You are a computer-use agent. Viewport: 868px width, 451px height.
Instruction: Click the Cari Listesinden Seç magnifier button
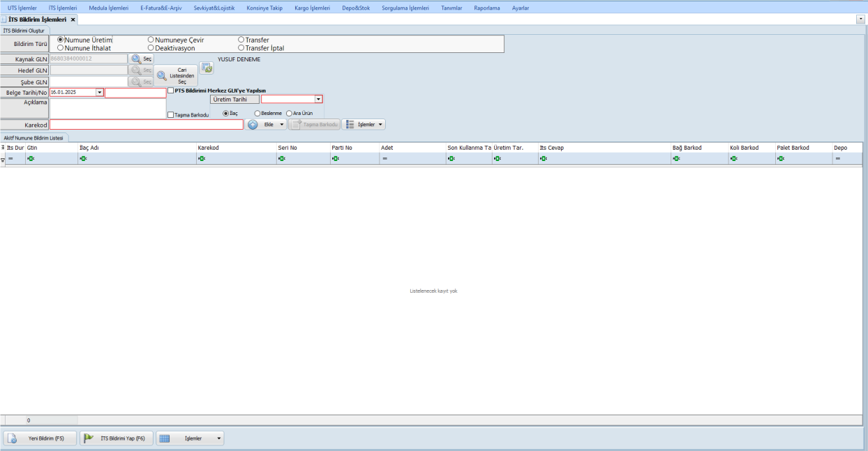(x=162, y=75)
